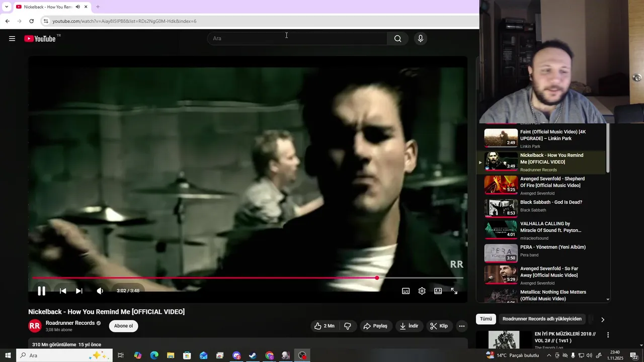Open a new browser tab with plus
This screenshot has width=644, height=362.
pyautogui.click(x=98, y=7)
